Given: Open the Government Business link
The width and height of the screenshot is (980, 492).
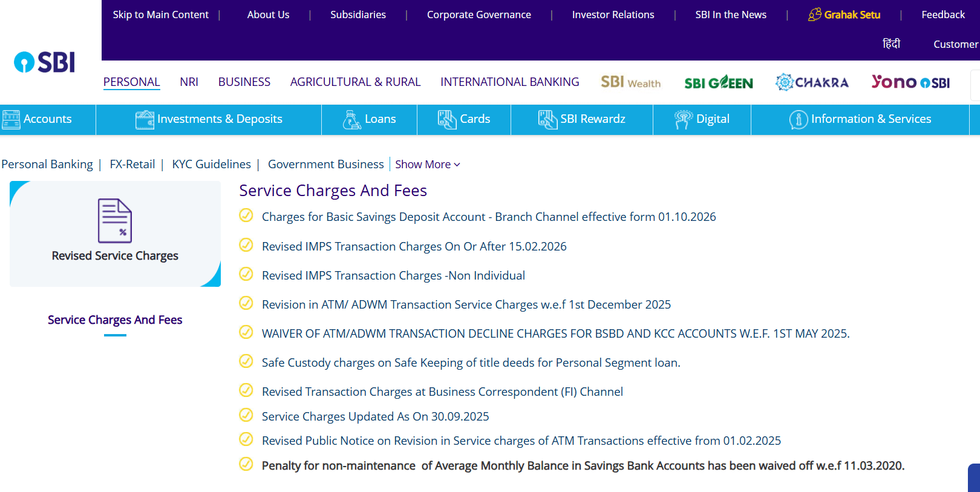Looking at the screenshot, I should point(326,165).
